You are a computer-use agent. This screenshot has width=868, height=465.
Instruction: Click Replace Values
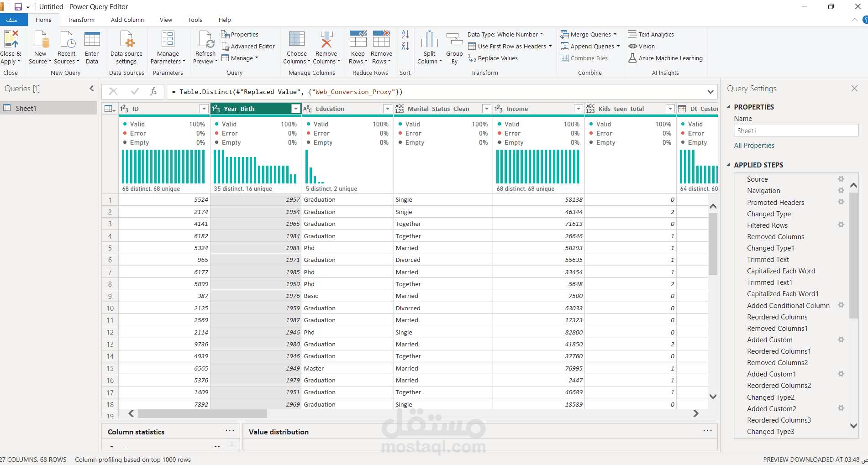pos(493,58)
